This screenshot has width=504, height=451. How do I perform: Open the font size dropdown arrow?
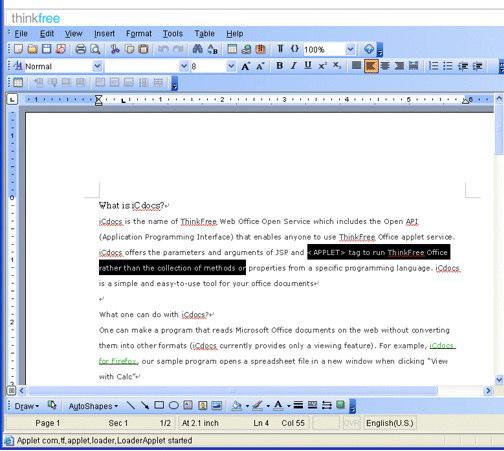click(x=231, y=66)
